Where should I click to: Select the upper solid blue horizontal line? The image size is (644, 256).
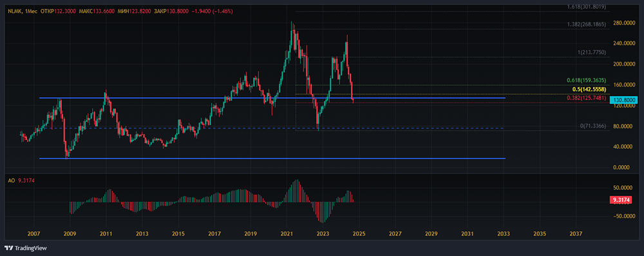point(272,98)
